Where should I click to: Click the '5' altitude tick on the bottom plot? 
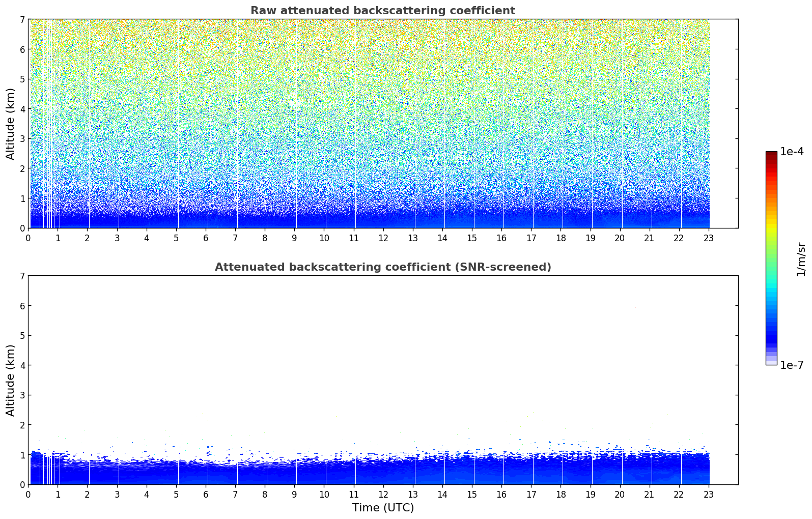click(22, 336)
